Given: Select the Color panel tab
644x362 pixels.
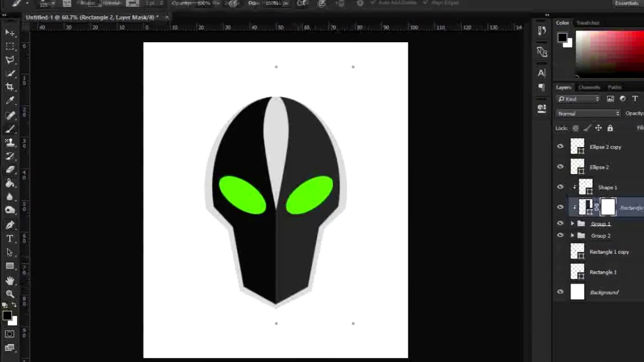Looking at the screenshot, I should pos(562,23).
